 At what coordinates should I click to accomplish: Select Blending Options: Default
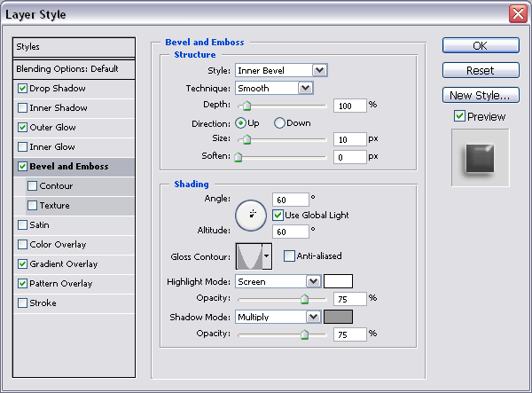(74, 69)
